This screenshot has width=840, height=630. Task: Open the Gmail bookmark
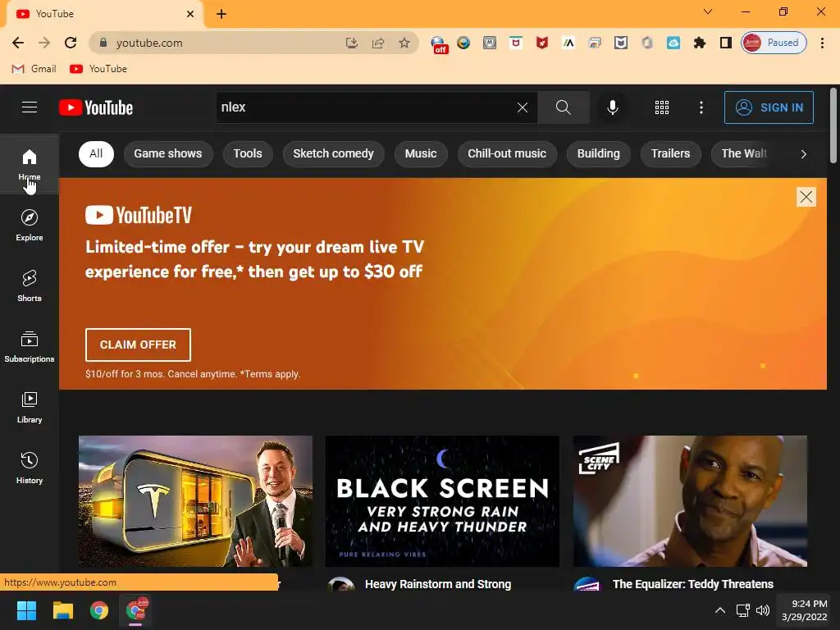[x=34, y=69]
